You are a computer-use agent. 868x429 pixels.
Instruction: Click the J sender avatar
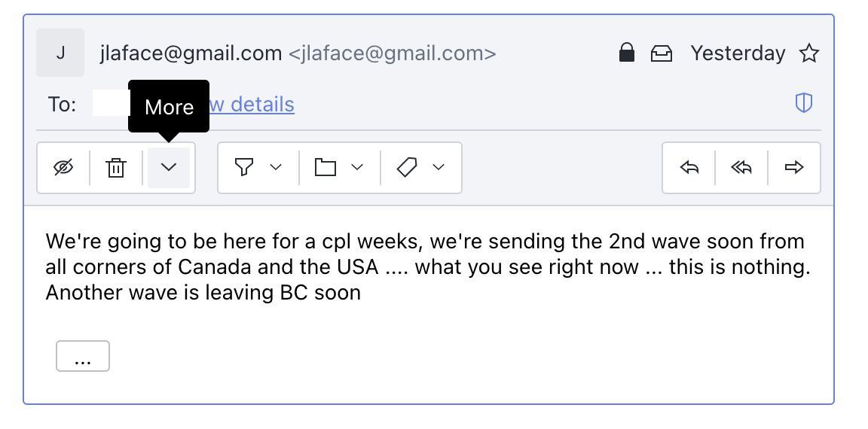(60, 53)
